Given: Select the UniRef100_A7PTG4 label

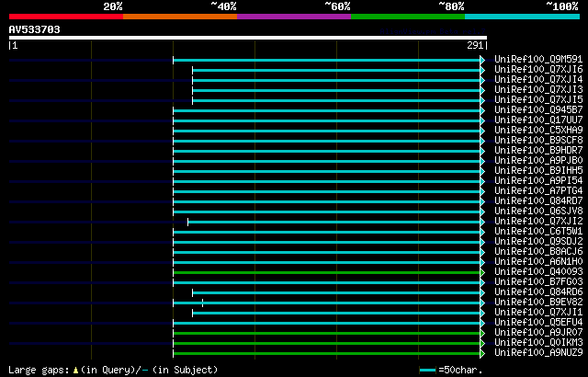Looking at the screenshot, I should click(x=538, y=191).
